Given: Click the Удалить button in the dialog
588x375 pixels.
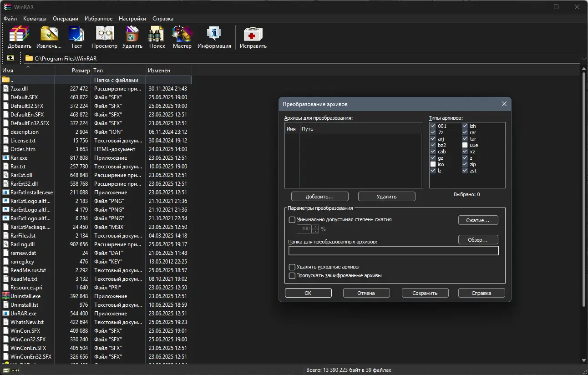Looking at the screenshot, I should point(387,197).
